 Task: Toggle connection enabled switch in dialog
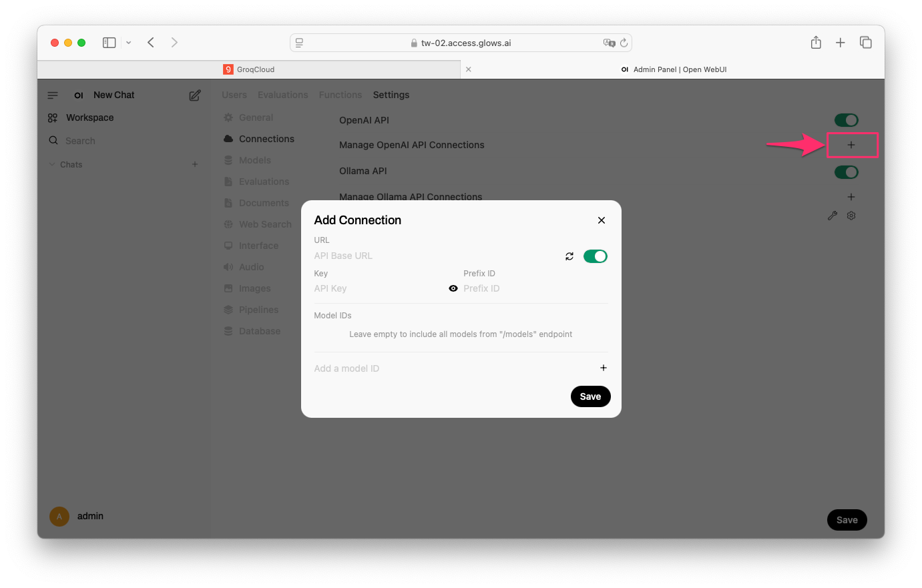tap(596, 256)
